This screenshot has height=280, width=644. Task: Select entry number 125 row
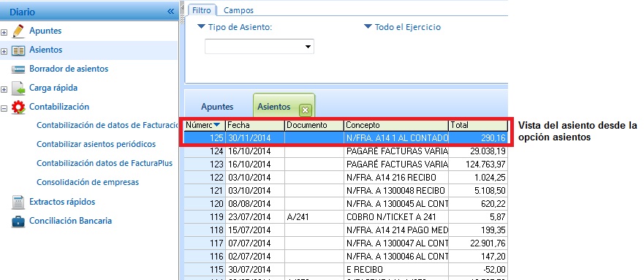coord(346,138)
